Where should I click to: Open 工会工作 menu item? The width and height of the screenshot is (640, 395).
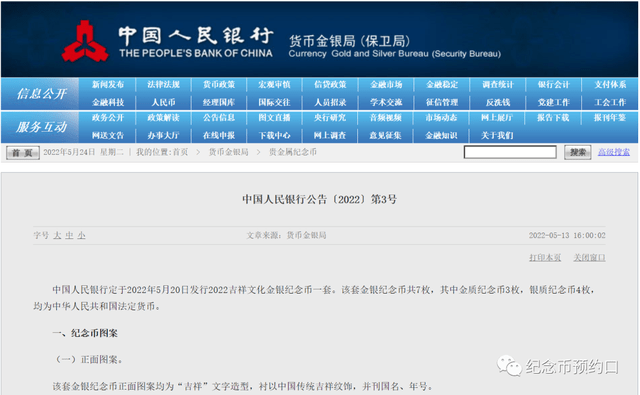coord(610,102)
